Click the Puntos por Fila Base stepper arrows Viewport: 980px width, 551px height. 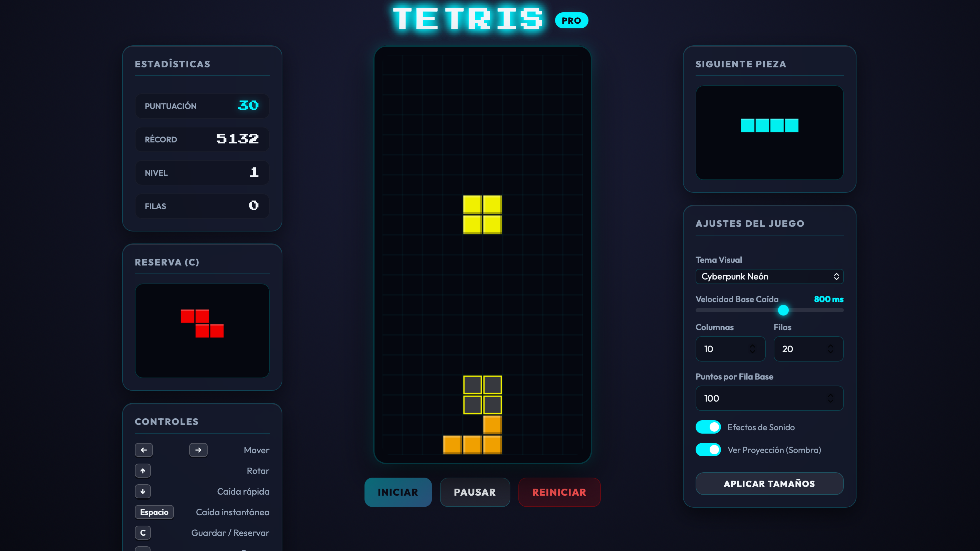click(830, 398)
